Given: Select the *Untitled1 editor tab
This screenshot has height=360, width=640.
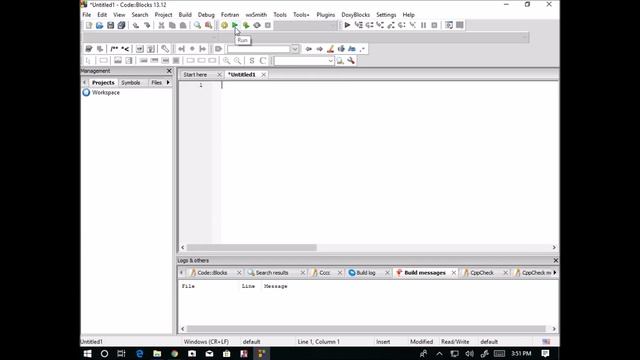Looking at the screenshot, I should pyautogui.click(x=242, y=75).
